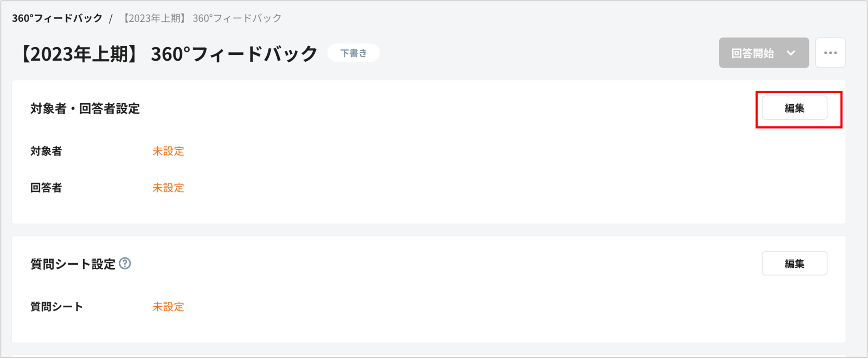868x359 pixels.
Task: Set respondents by clicking 回答者 未設定
Action: [x=168, y=188]
